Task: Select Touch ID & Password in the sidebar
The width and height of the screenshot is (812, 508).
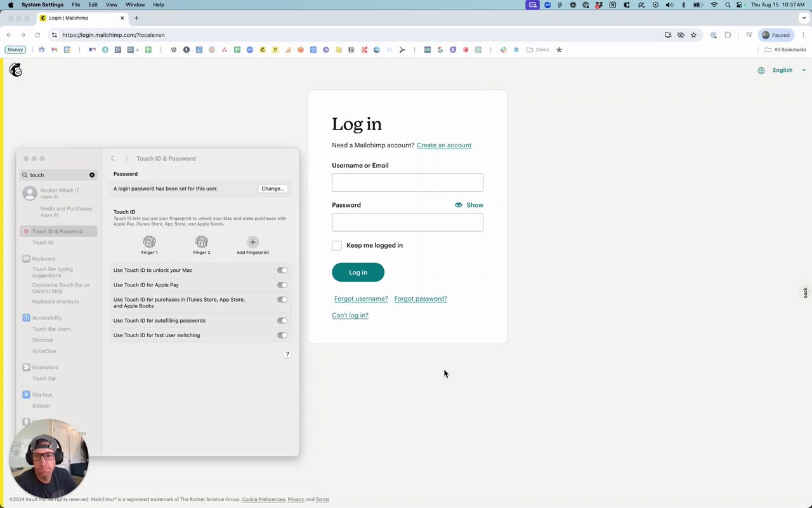Action: 58,231
